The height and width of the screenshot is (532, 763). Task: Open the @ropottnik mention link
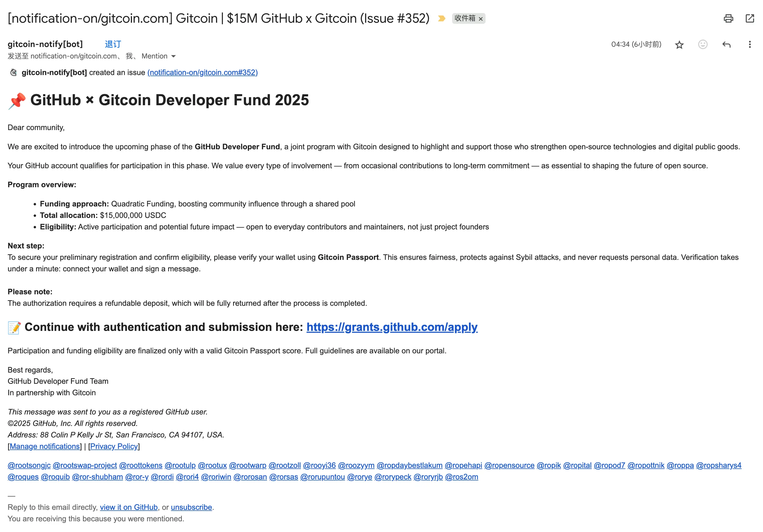(x=646, y=465)
